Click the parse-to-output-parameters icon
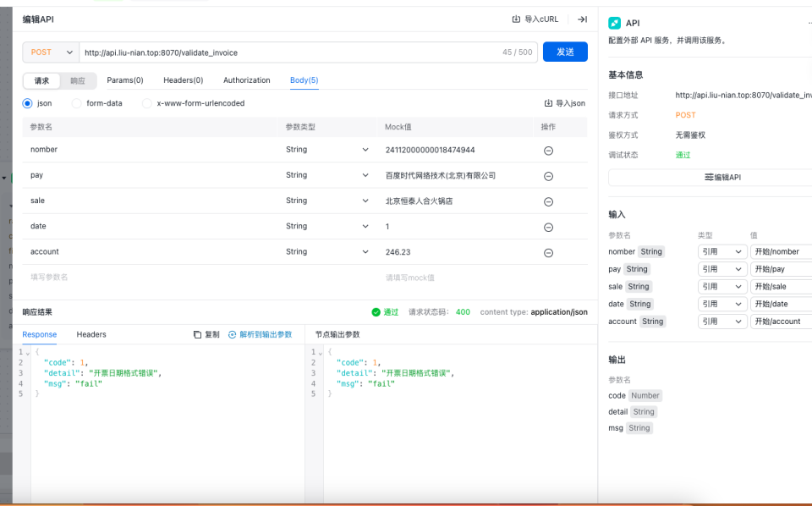 pos(232,334)
